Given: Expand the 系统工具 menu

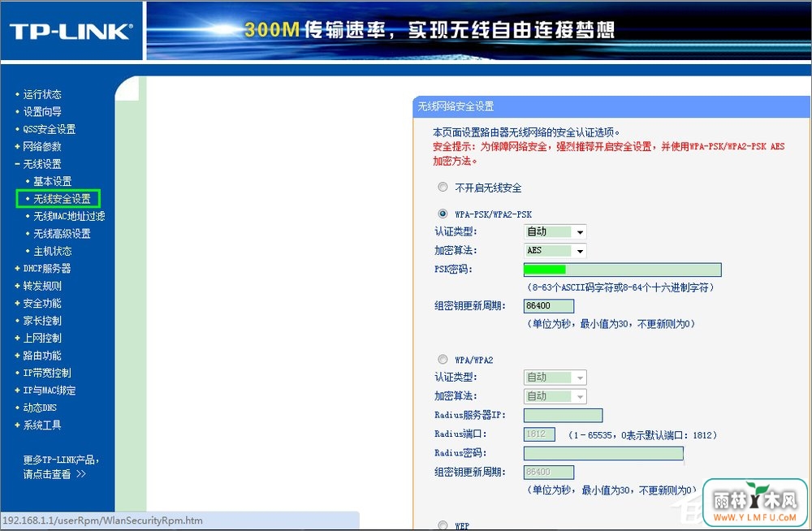Looking at the screenshot, I should (x=42, y=425).
